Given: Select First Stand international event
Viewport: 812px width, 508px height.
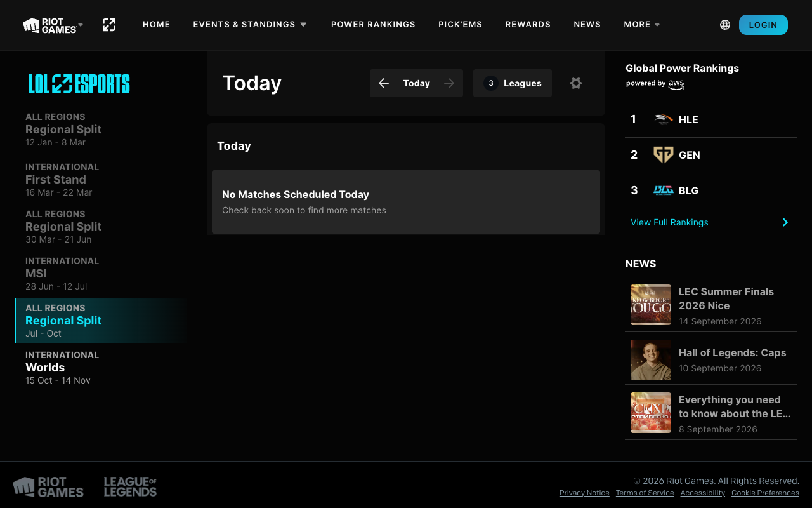Looking at the screenshot, I should pos(101,180).
